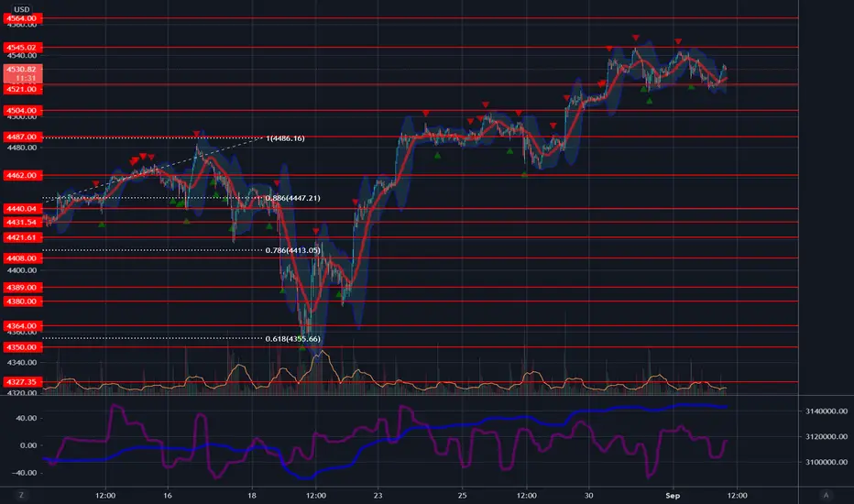Select the 4521.00 price level label

pyautogui.click(x=22, y=90)
